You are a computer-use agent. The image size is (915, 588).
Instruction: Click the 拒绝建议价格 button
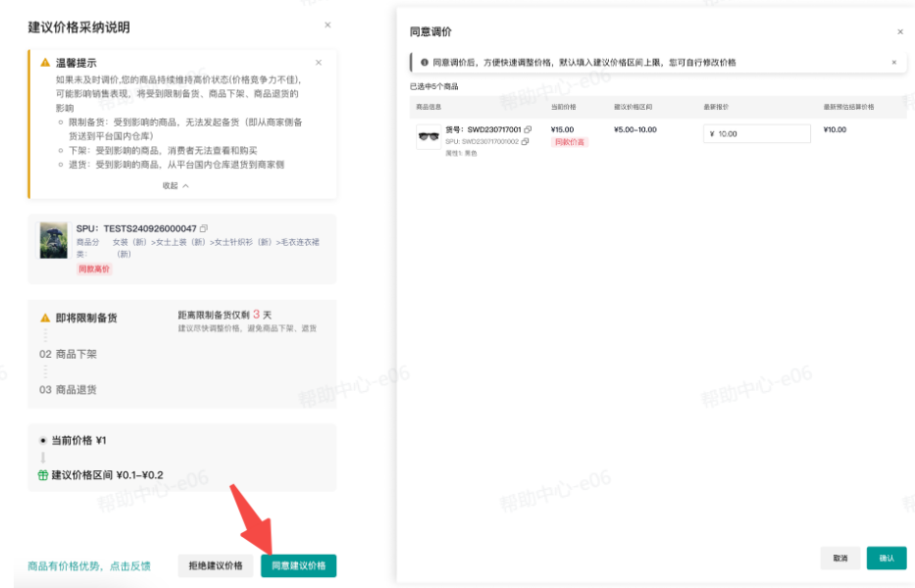(214, 565)
